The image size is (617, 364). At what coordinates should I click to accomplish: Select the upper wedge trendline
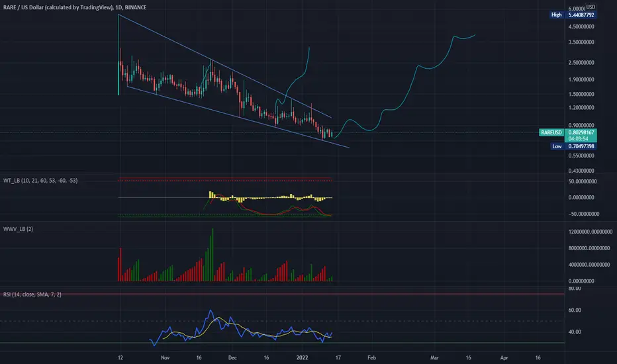pos(224,66)
